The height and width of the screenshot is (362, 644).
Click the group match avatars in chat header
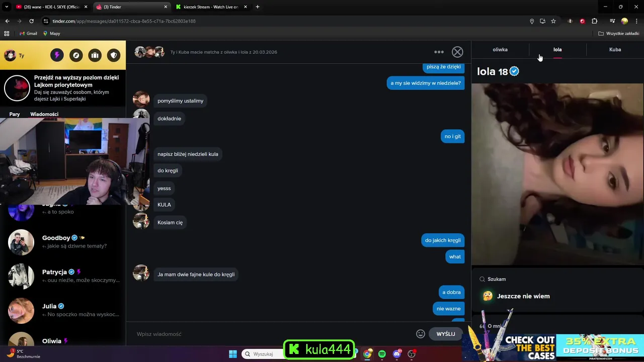pos(150,52)
